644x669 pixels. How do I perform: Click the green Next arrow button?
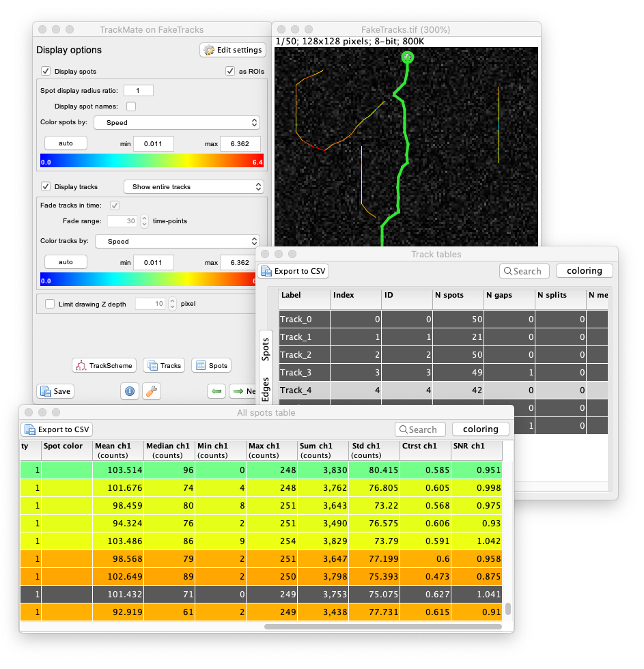[242, 391]
